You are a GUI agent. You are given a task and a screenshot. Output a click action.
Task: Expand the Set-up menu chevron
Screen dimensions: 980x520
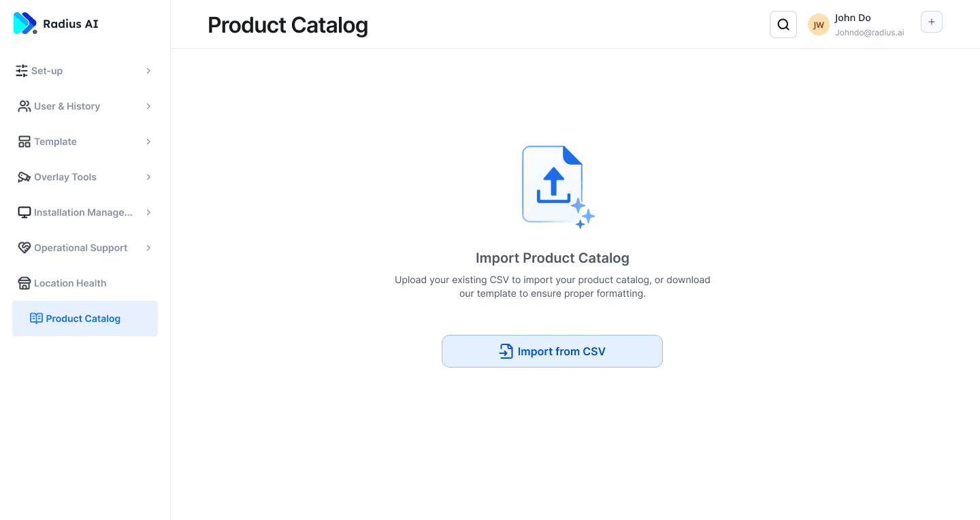coord(148,71)
